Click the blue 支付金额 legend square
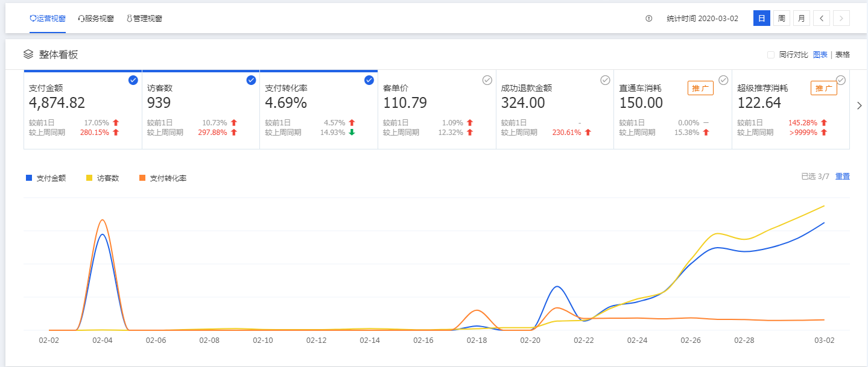 click(x=29, y=178)
